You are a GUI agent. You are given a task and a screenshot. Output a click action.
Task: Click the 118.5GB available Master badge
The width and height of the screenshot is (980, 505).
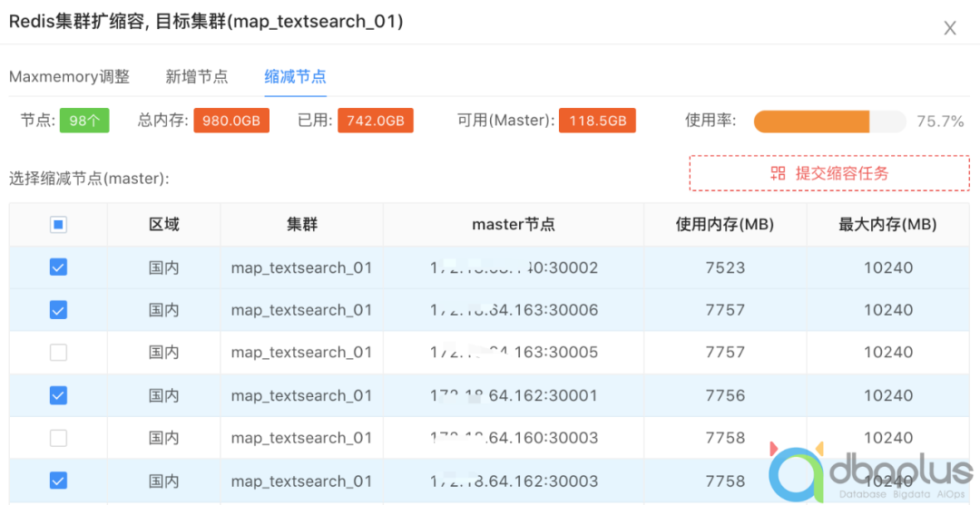[x=597, y=121]
